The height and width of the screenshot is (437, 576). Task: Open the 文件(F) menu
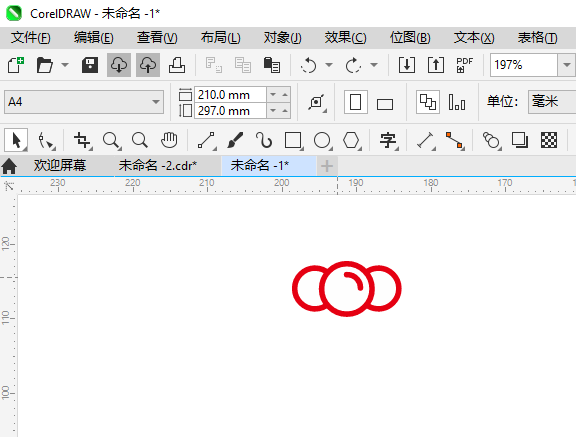tap(30, 38)
